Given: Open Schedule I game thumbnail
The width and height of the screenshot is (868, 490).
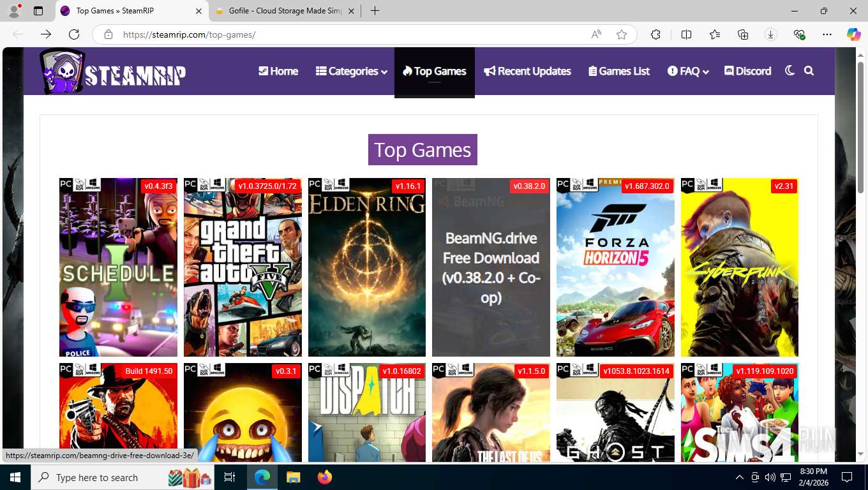Looking at the screenshot, I should pos(118,267).
